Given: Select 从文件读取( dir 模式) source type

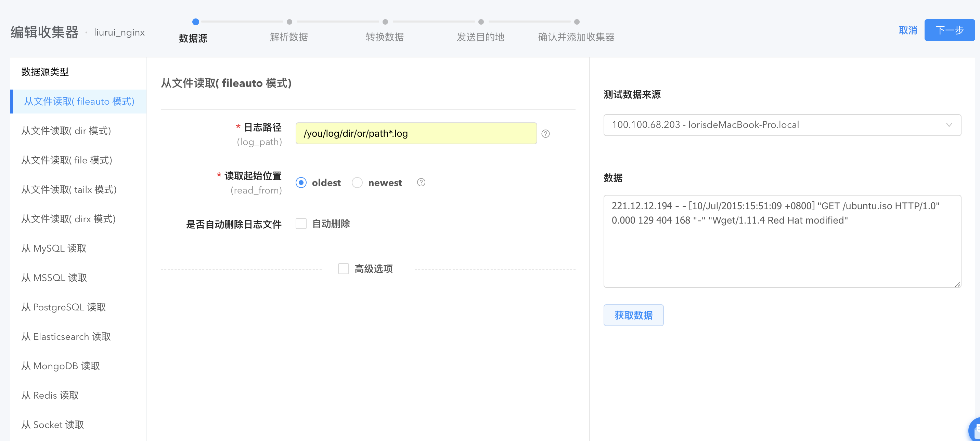Looking at the screenshot, I should [78, 131].
